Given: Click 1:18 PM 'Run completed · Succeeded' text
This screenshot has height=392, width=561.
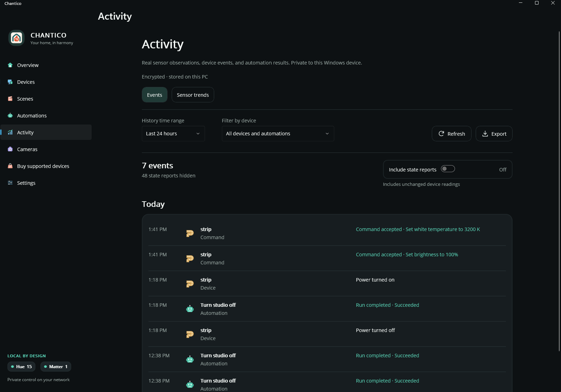Looking at the screenshot, I should [x=388, y=305].
